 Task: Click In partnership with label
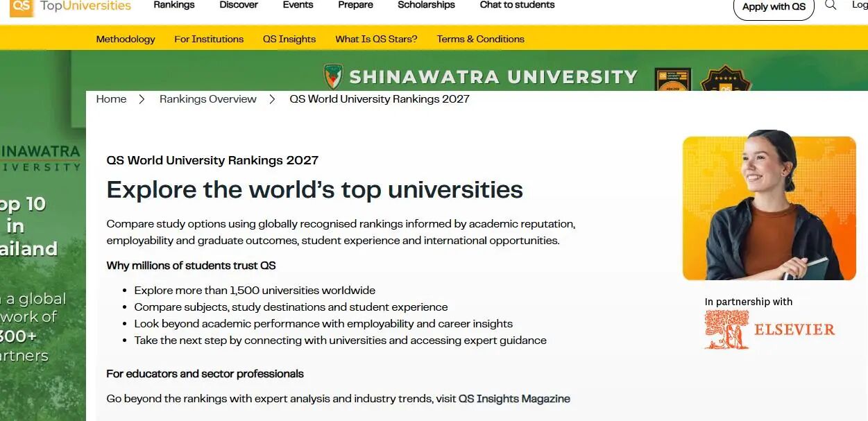748,302
